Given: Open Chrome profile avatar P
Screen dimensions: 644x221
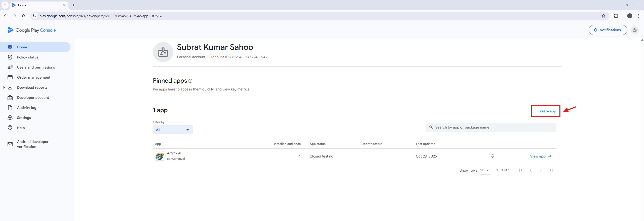Looking at the screenshot, I should click(x=629, y=16).
